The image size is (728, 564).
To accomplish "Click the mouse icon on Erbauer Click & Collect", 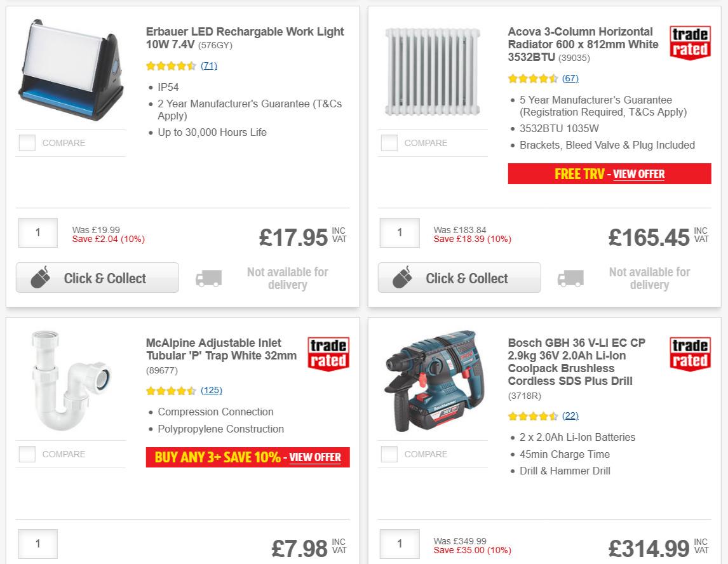I will tap(40, 278).
